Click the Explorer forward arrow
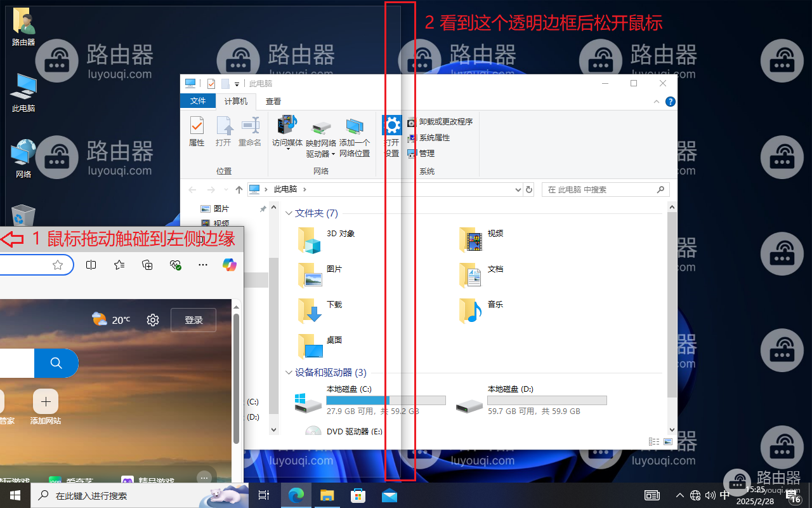 211,189
